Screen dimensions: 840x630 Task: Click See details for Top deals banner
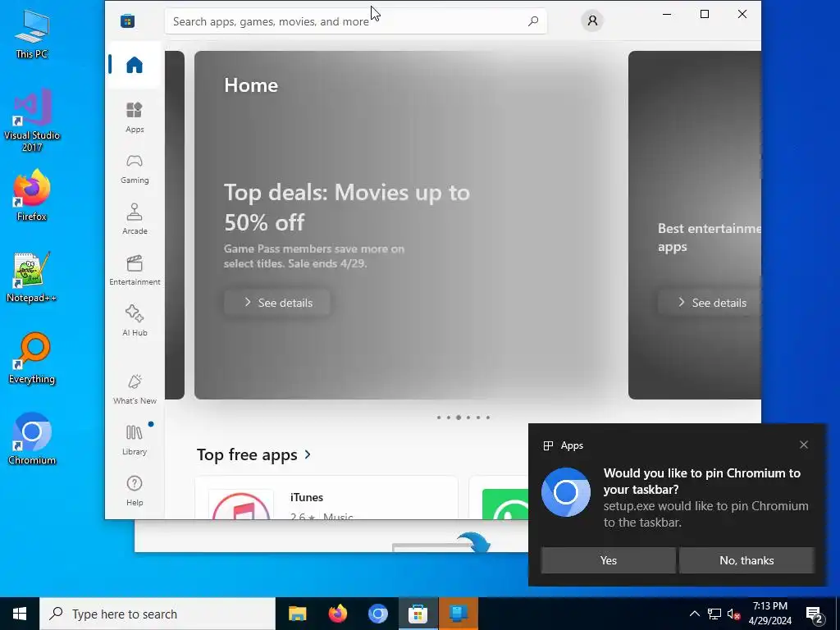click(x=277, y=302)
